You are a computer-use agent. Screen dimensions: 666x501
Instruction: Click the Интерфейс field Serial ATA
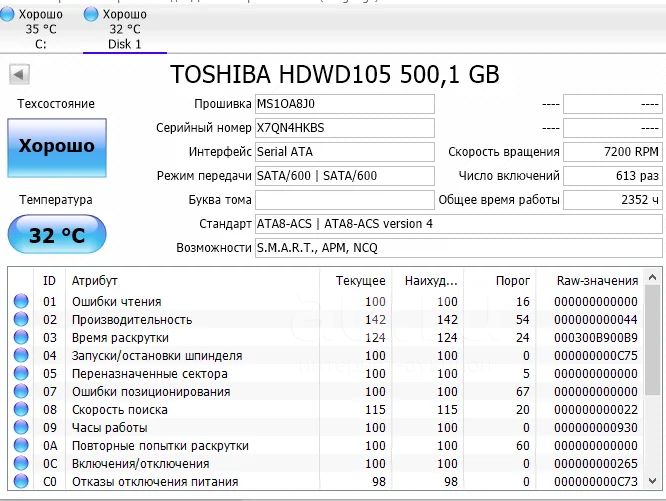[344, 152]
